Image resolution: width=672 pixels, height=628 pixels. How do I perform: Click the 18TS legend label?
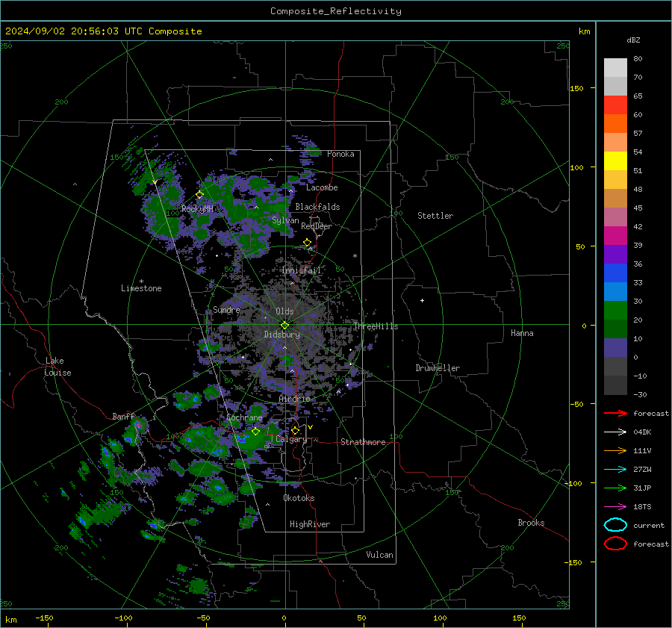pos(642,507)
